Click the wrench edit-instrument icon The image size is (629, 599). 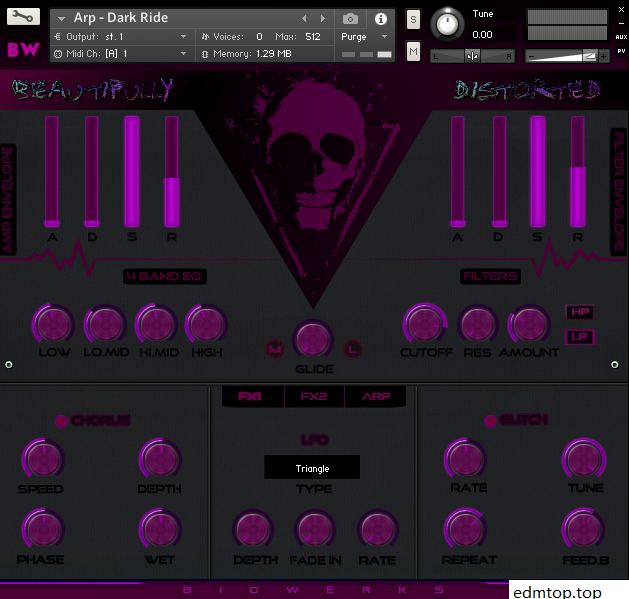[x=24, y=17]
